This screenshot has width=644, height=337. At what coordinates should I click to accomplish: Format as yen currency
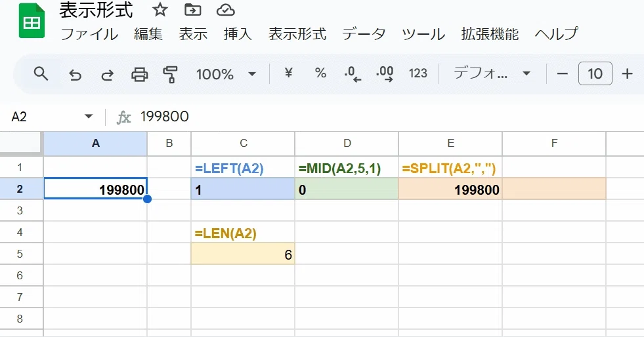288,73
